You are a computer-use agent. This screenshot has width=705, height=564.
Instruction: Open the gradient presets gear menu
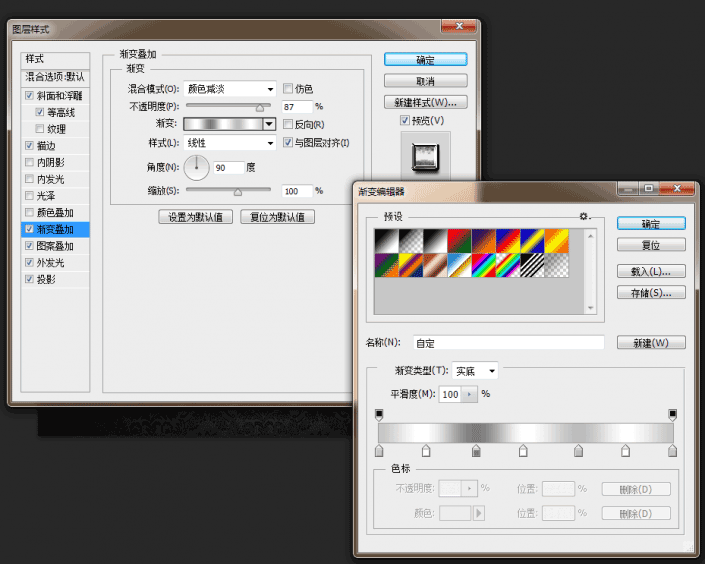point(584,216)
